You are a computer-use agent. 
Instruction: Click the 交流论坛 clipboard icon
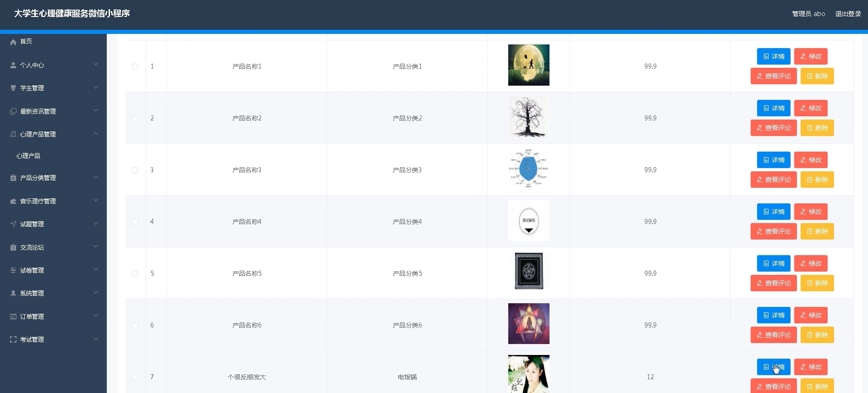point(13,247)
